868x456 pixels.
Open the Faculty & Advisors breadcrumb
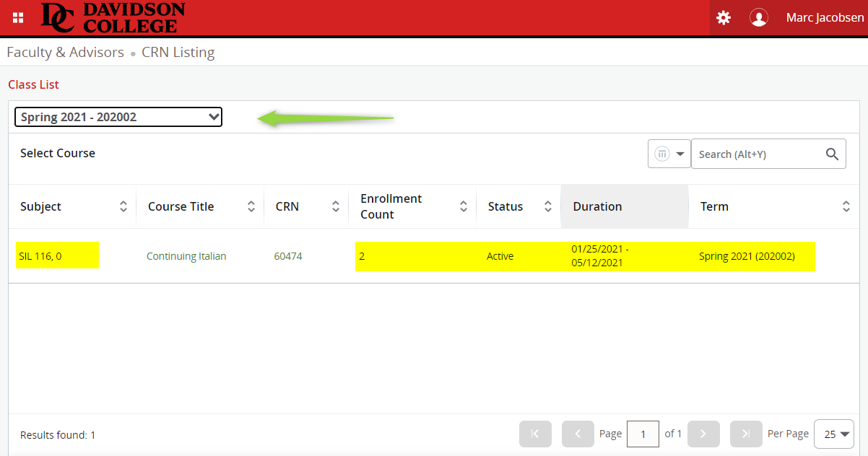66,52
